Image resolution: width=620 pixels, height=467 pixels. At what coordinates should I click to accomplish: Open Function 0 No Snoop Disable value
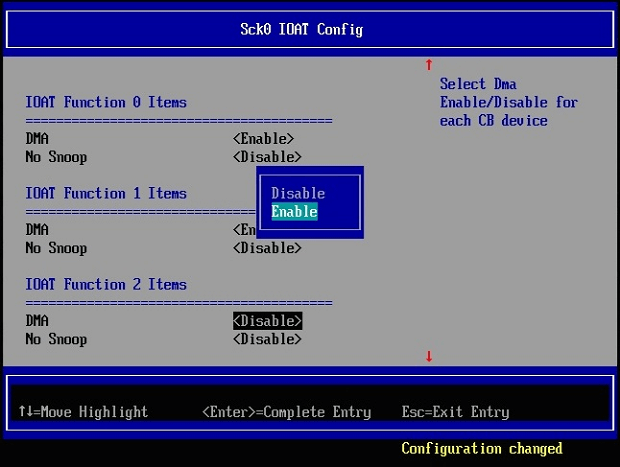[x=267, y=157]
